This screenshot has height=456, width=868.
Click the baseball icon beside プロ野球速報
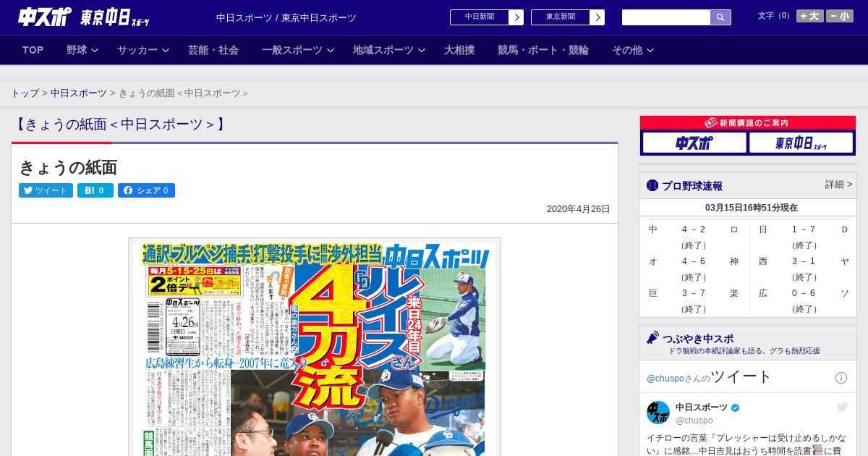coord(652,185)
